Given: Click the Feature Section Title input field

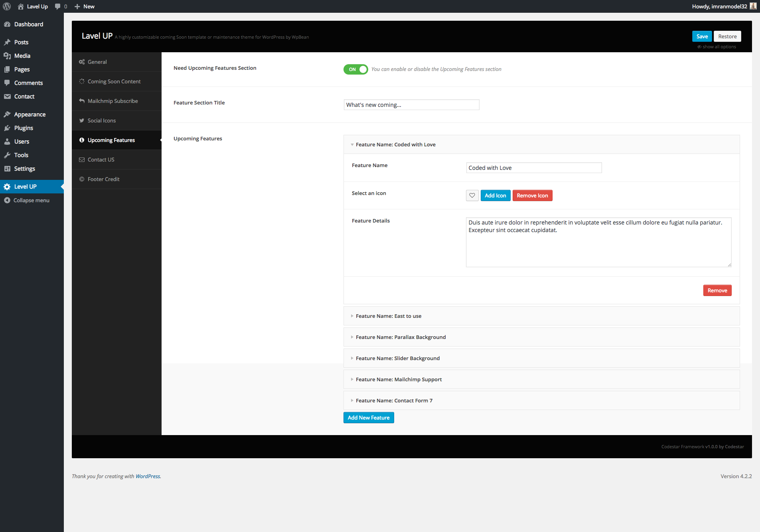Looking at the screenshot, I should pyautogui.click(x=411, y=105).
